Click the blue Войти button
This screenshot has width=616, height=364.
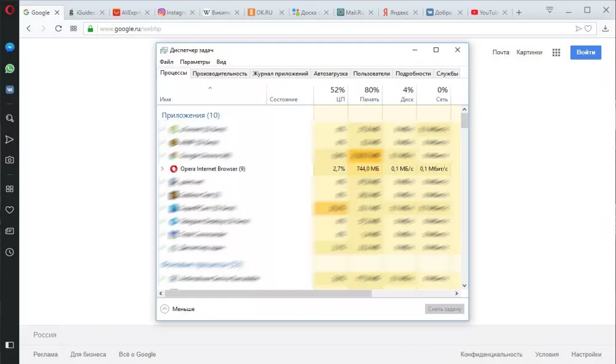(x=585, y=52)
